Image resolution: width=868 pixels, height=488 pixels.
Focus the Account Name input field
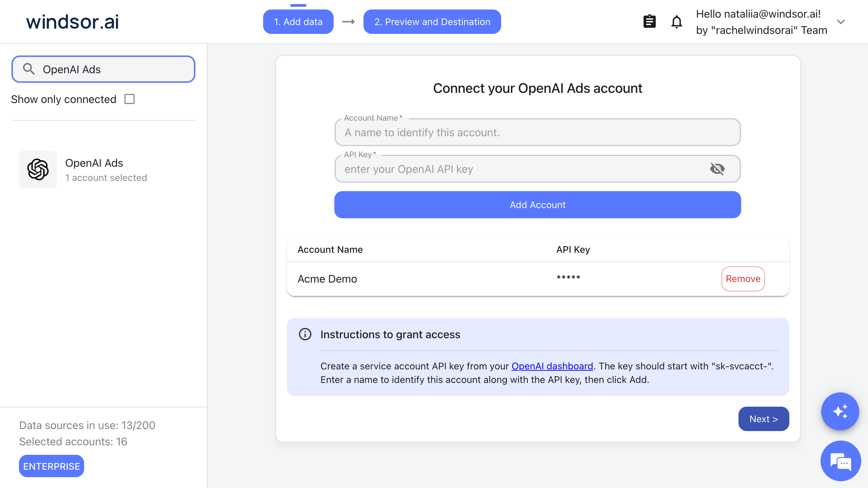click(537, 132)
